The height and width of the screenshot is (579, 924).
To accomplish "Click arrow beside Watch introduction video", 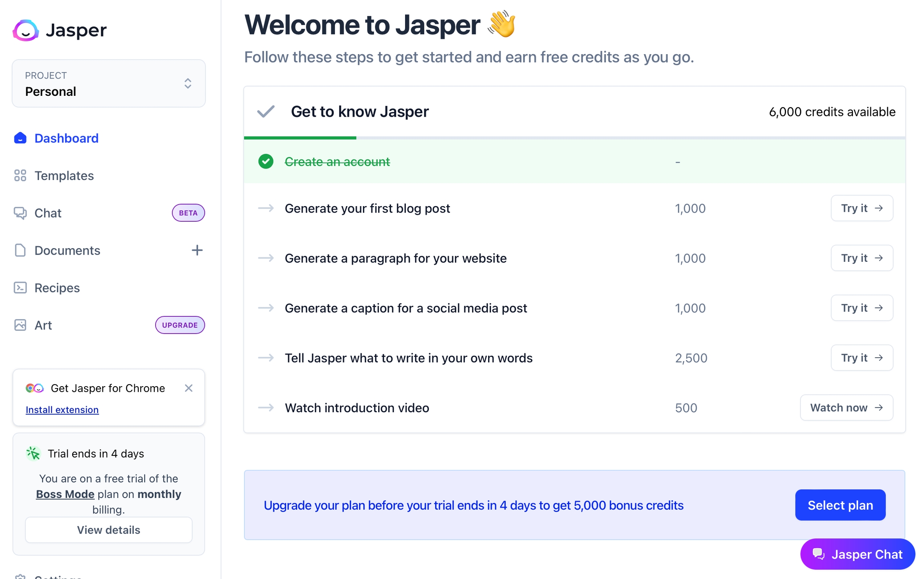I will (x=266, y=408).
